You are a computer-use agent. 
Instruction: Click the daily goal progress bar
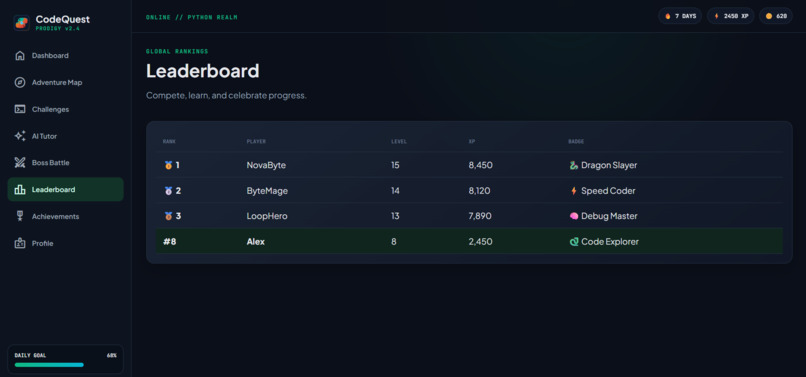(x=66, y=365)
